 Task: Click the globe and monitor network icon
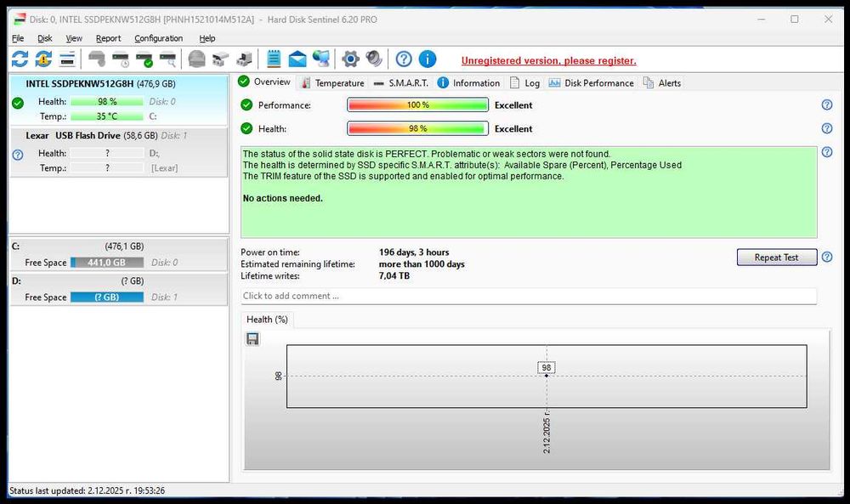click(x=321, y=59)
